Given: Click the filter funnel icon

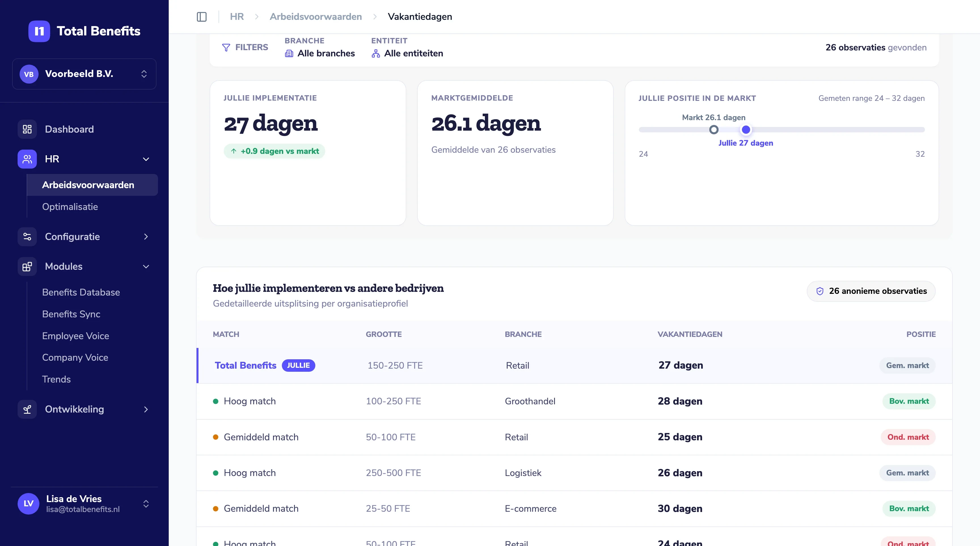Looking at the screenshot, I should [x=226, y=48].
